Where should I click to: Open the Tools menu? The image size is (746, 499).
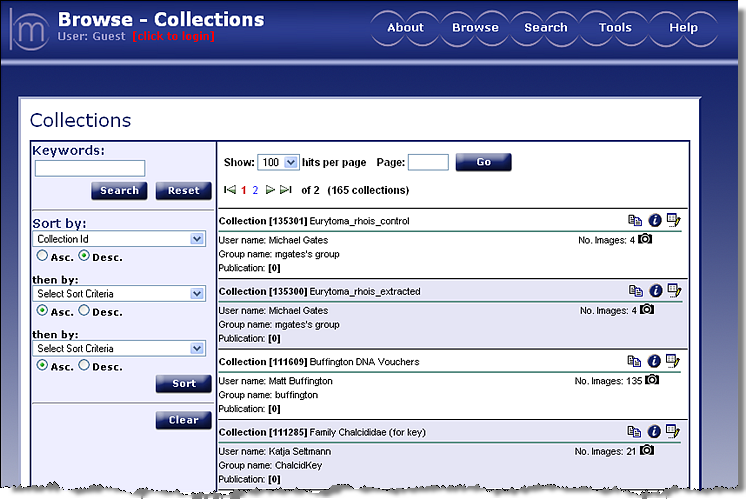(615, 27)
